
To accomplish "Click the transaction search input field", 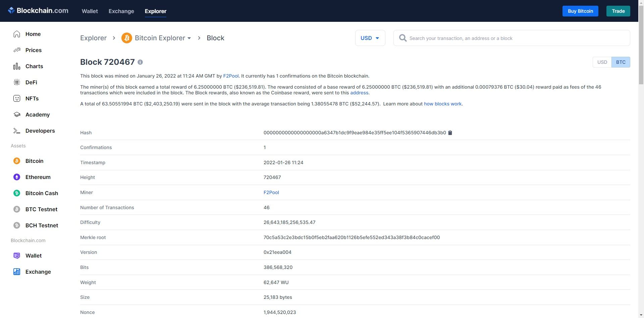I will point(512,38).
